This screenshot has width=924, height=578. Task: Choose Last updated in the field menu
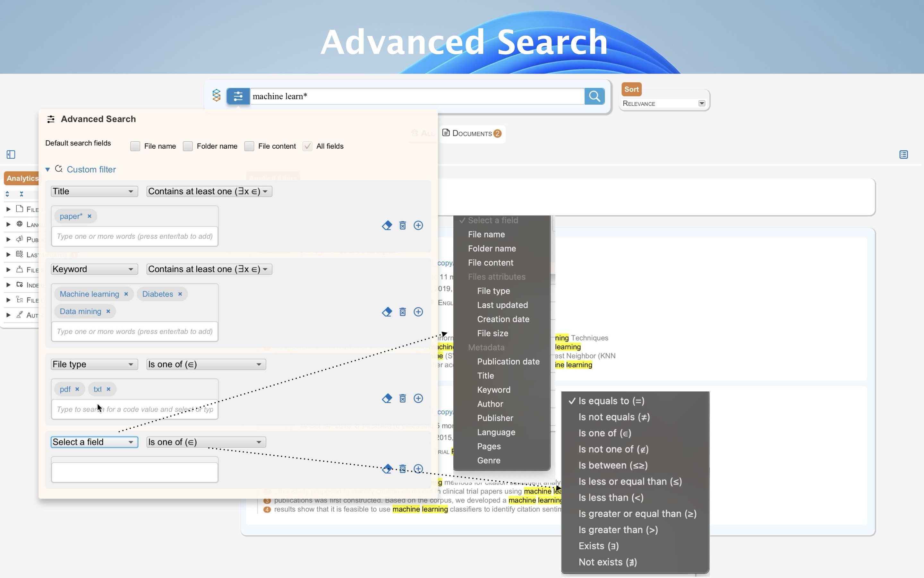pyautogui.click(x=502, y=305)
